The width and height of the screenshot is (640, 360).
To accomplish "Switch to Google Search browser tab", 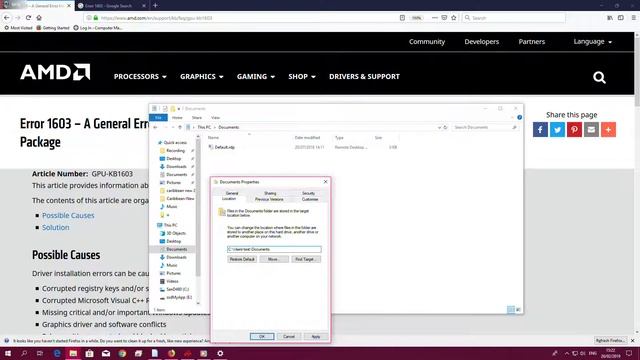I will click(111, 6).
